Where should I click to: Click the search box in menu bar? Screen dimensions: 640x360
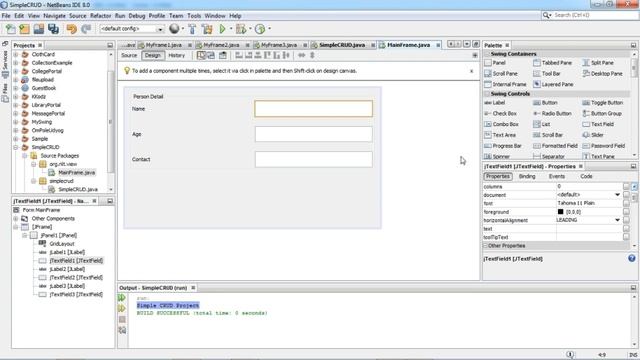590,15
